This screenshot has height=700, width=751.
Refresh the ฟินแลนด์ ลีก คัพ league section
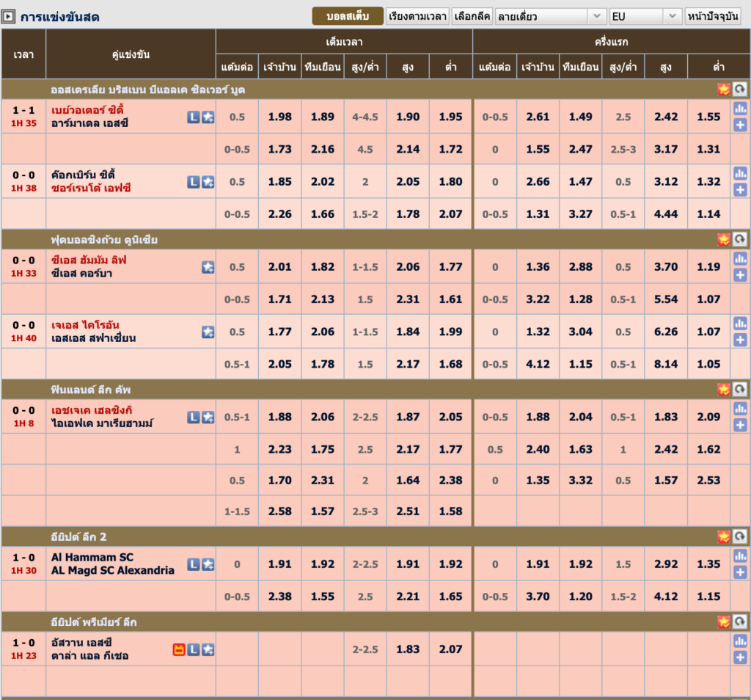(x=739, y=389)
